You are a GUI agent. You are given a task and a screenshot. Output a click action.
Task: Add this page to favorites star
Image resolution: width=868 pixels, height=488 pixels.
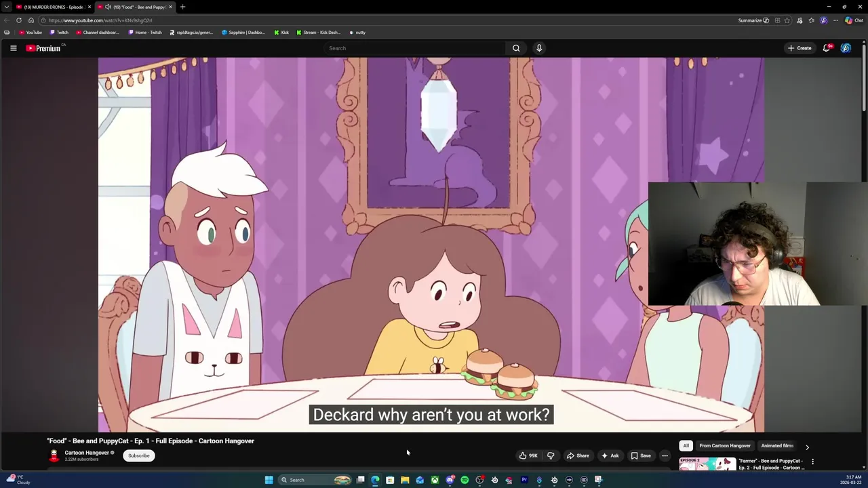tap(787, 20)
